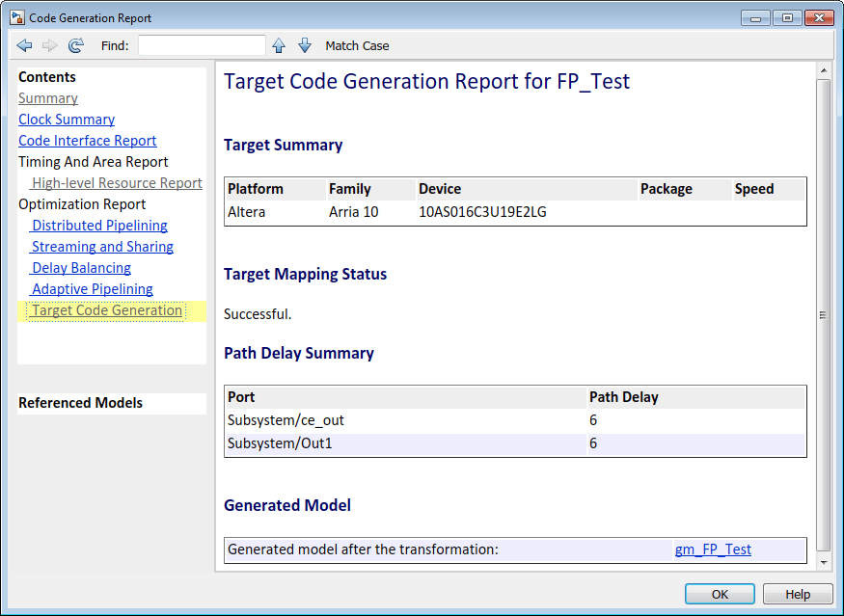This screenshot has height=616, width=844.
Task: Open the Adaptive Pipelining report
Action: pyautogui.click(x=93, y=289)
